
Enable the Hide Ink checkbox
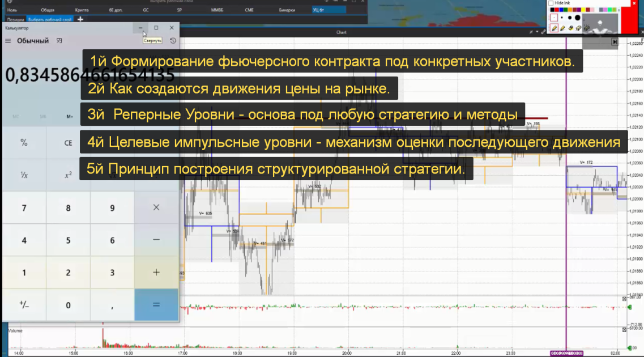tap(551, 3)
